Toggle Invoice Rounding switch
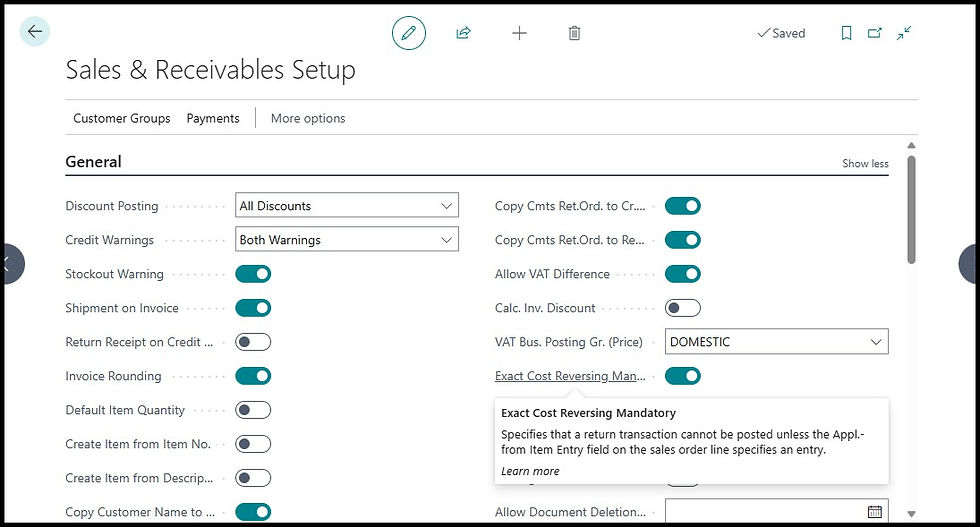The image size is (980, 527). coord(253,376)
